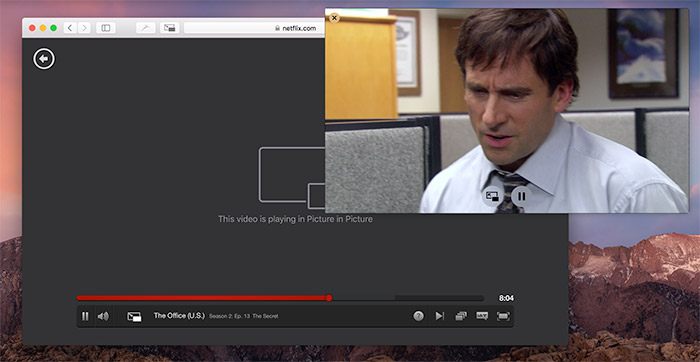Click the red progress bar scrubber handle

pos(329,298)
